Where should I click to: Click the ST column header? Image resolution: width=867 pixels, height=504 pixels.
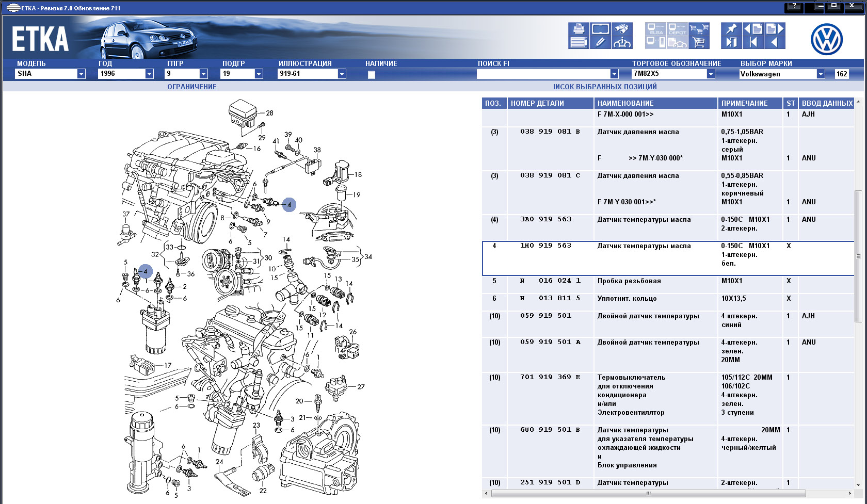pos(791,103)
